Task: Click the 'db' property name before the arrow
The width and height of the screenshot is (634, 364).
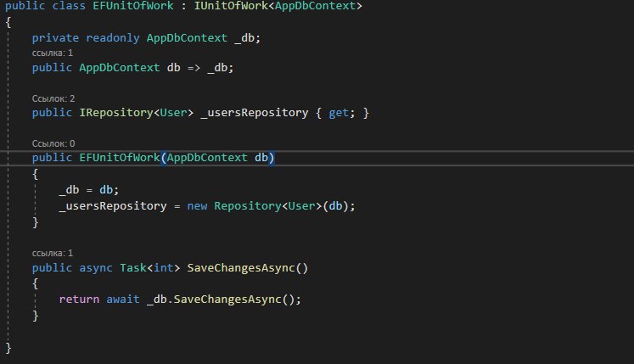Action: click(173, 68)
